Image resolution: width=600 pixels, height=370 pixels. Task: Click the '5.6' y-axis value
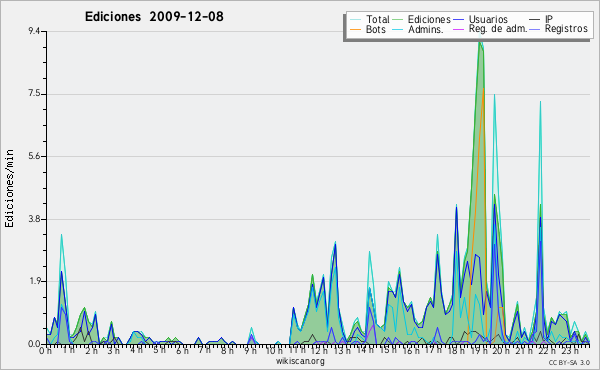[x=34, y=156]
